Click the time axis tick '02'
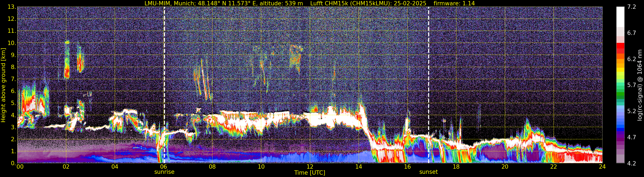 66,167
